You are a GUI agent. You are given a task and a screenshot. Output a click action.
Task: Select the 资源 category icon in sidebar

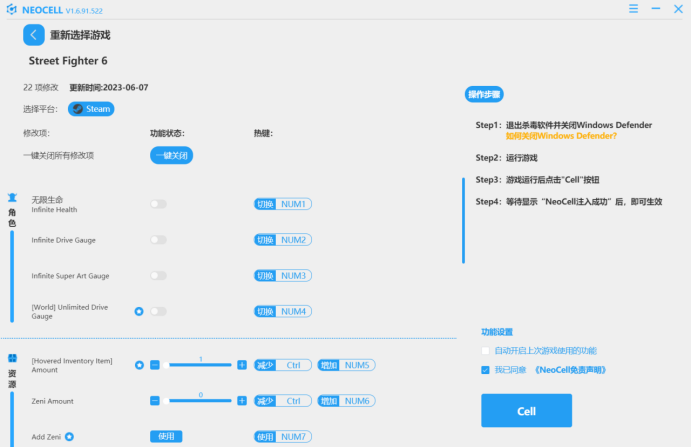coord(12,358)
